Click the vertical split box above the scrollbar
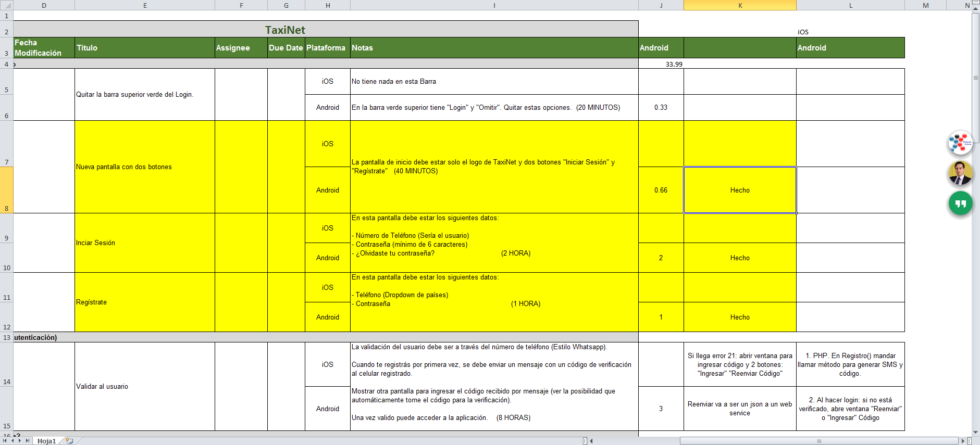This screenshot has height=445, width=980. 976,3
